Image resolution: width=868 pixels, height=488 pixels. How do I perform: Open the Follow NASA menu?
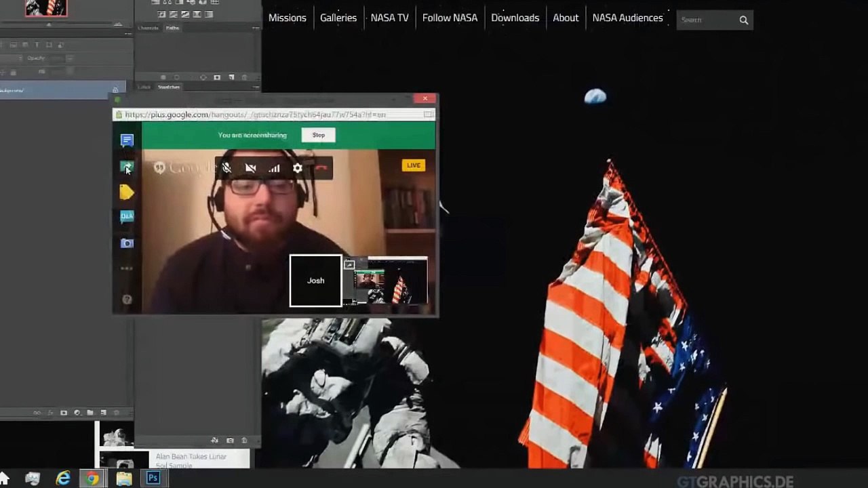pyautogui.click(x=450, y=18)
